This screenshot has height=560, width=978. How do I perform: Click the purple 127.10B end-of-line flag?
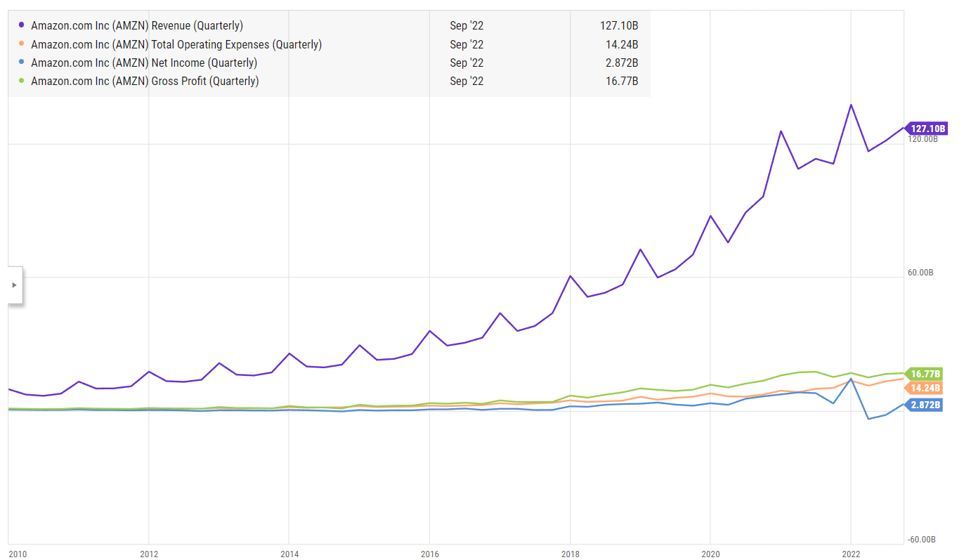point(926,129)
